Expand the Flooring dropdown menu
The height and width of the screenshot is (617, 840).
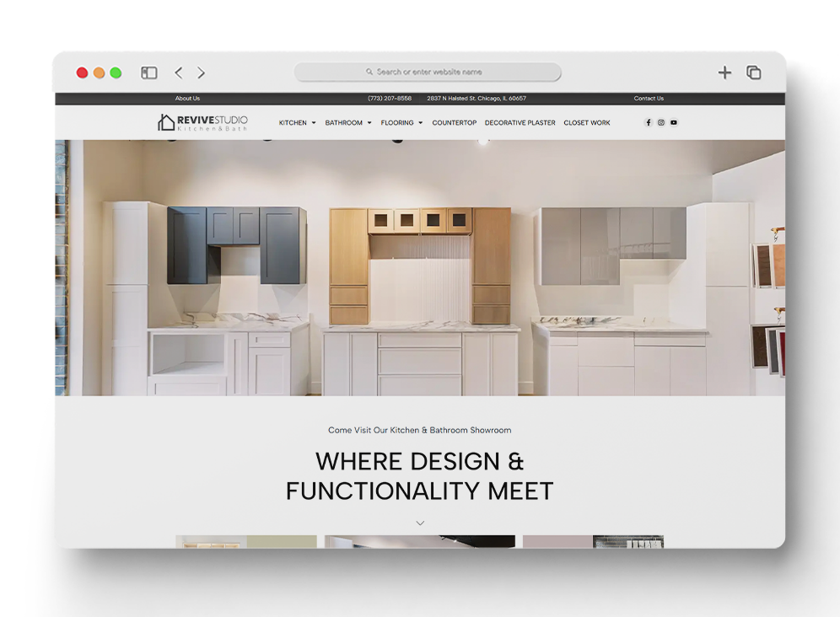coord(401,123)
